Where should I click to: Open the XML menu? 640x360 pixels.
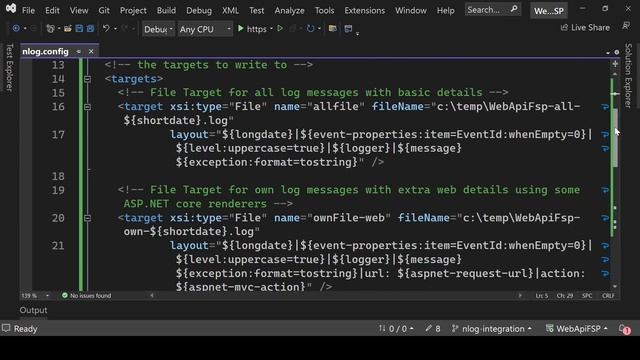[x=230, y=10]
